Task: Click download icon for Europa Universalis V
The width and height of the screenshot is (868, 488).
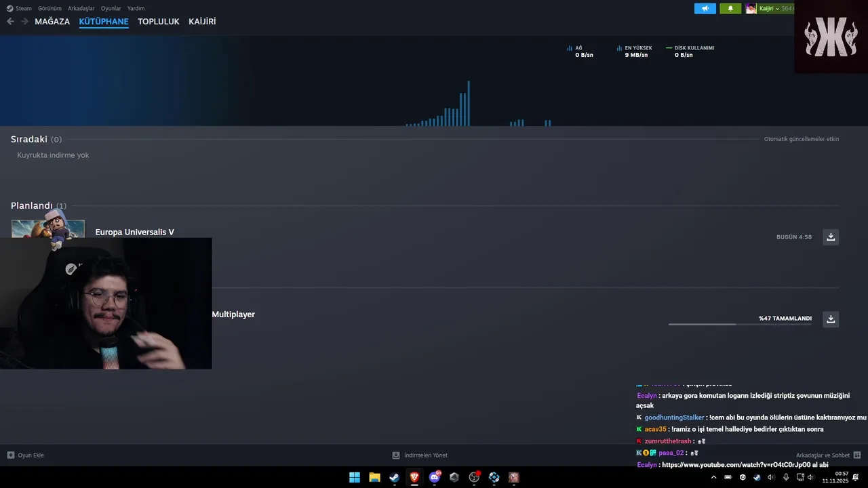Action: pyautogui.click(x=831, y=237)
